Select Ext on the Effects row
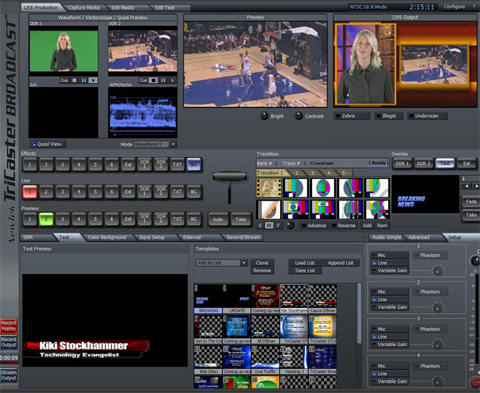 [x=128, y=164]
